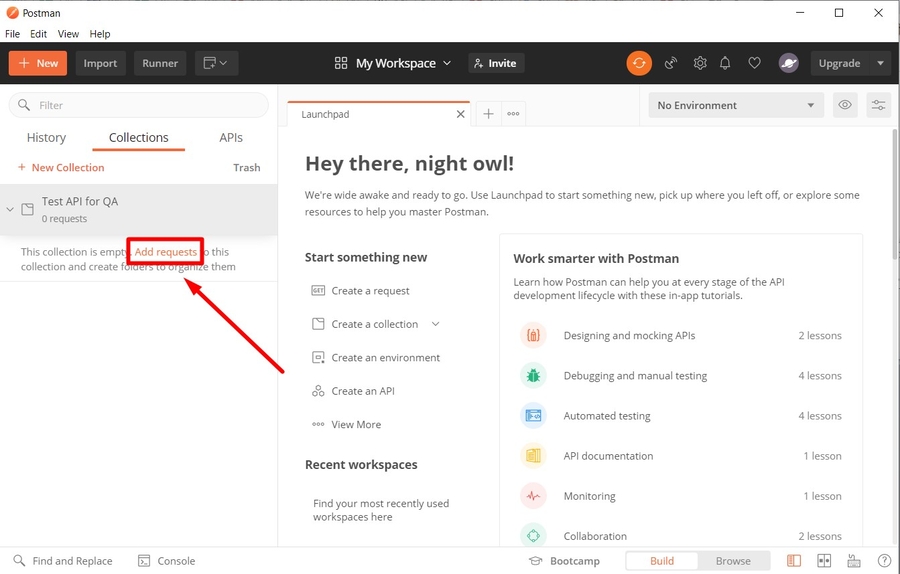Toggle the sidebar pane layout icon

[x=794, y=561]
